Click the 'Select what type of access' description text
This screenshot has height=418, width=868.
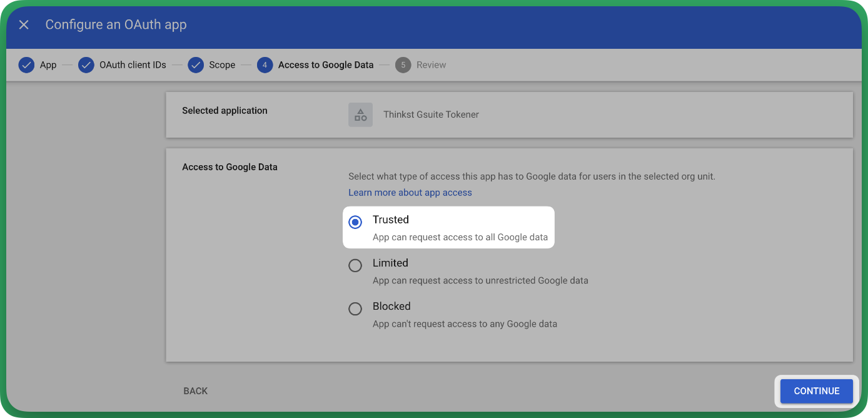[x=532, y=176]
